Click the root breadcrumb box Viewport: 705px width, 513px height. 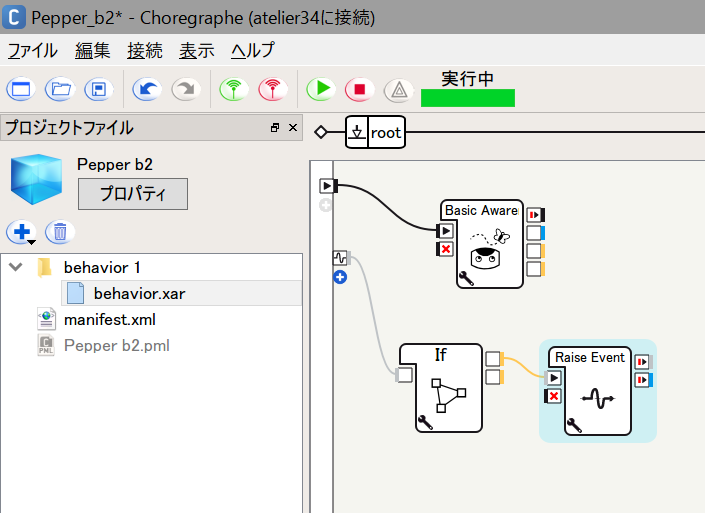[375, 132]
